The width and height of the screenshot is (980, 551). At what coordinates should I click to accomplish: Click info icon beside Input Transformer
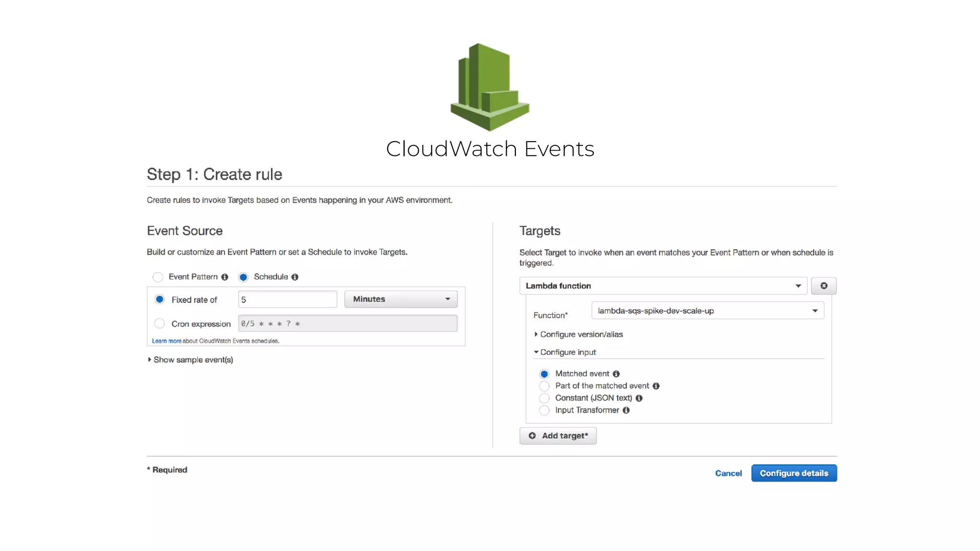[626, 410]
